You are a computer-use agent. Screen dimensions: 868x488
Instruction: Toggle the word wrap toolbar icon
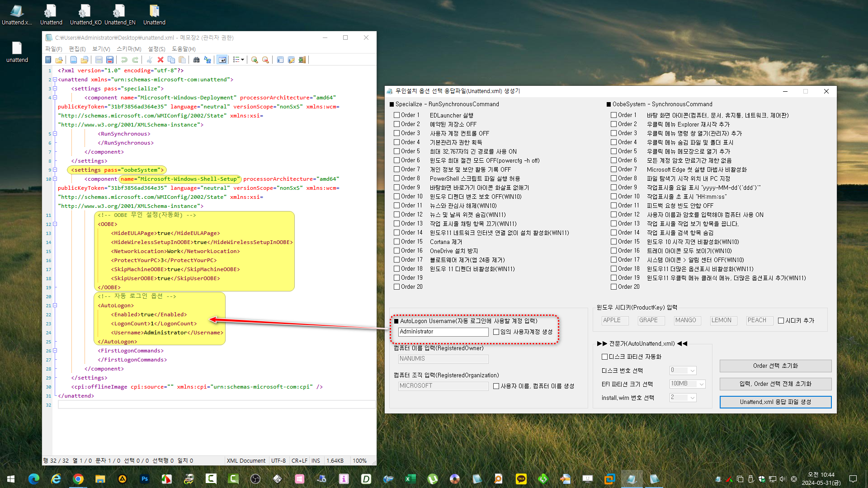(222, 60)
